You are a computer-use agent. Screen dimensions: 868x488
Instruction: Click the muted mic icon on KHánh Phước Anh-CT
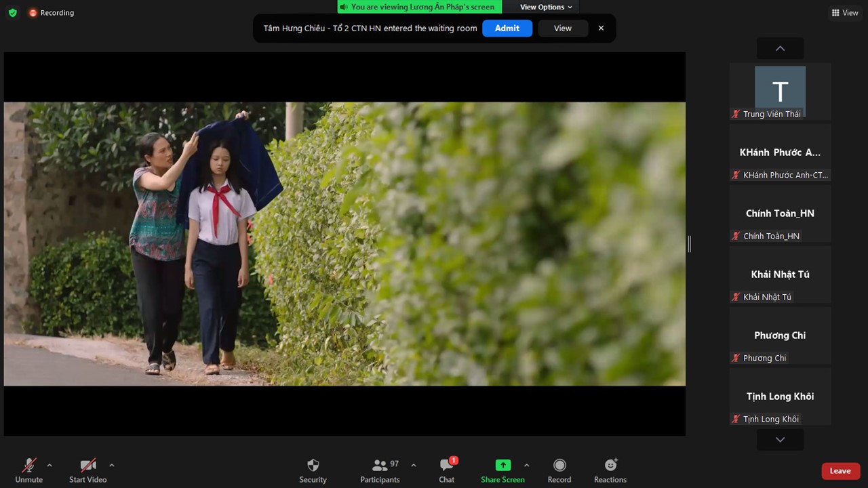pos(735,175)
